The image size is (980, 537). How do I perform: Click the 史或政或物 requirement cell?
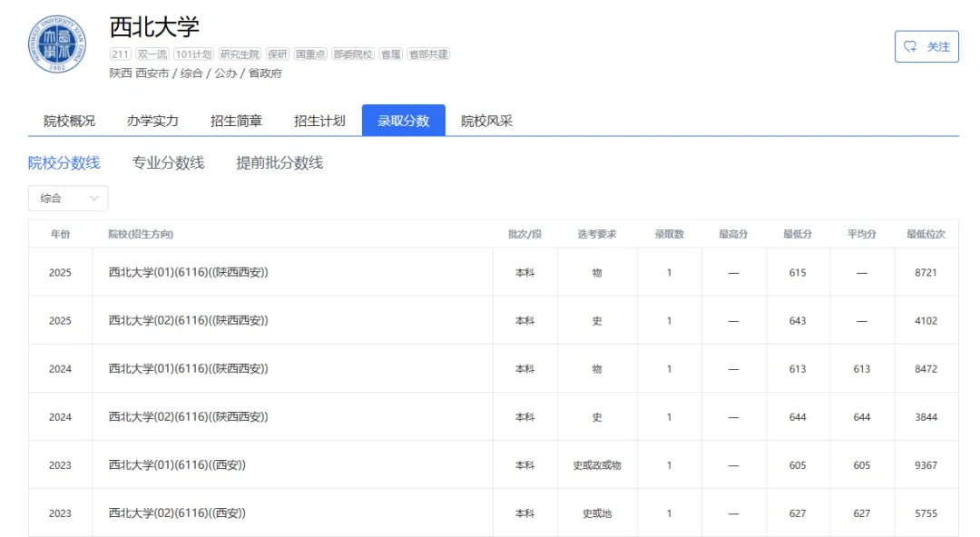click(x=597, y=465)
